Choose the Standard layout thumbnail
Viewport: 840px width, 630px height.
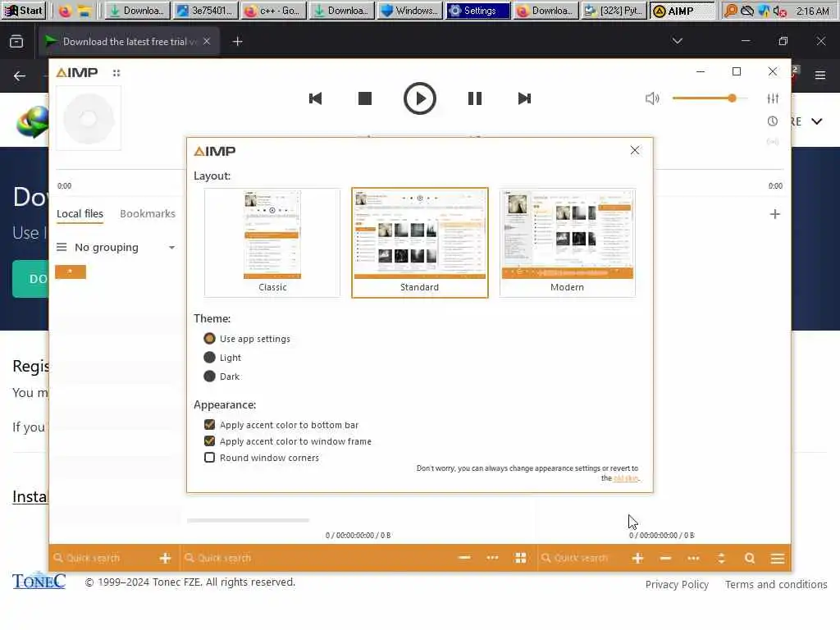click(x=419, y=242)
